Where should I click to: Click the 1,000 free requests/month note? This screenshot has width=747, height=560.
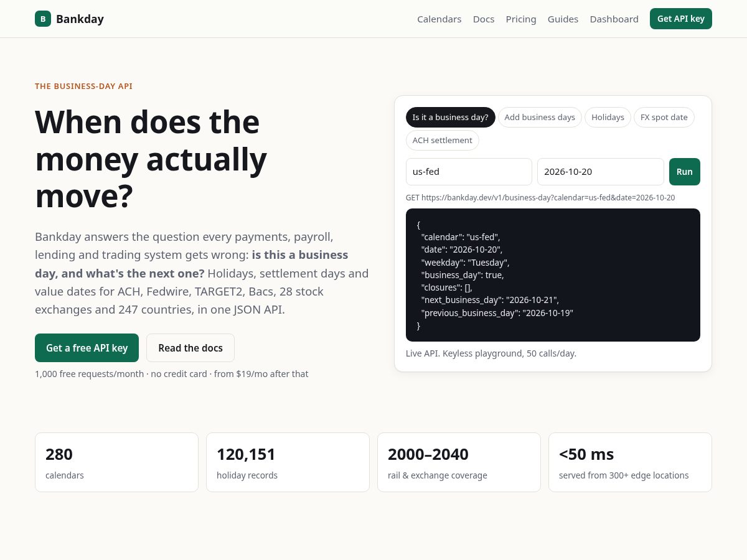[171, 374]
